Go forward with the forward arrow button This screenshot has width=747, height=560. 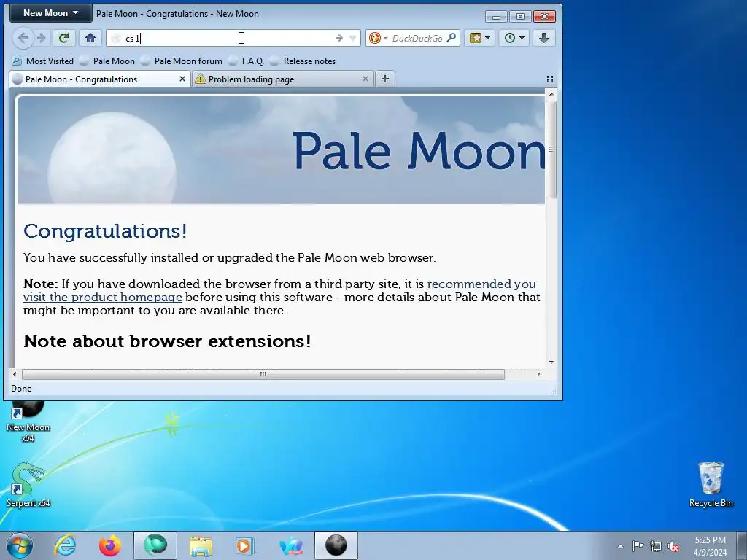[42, 38]
